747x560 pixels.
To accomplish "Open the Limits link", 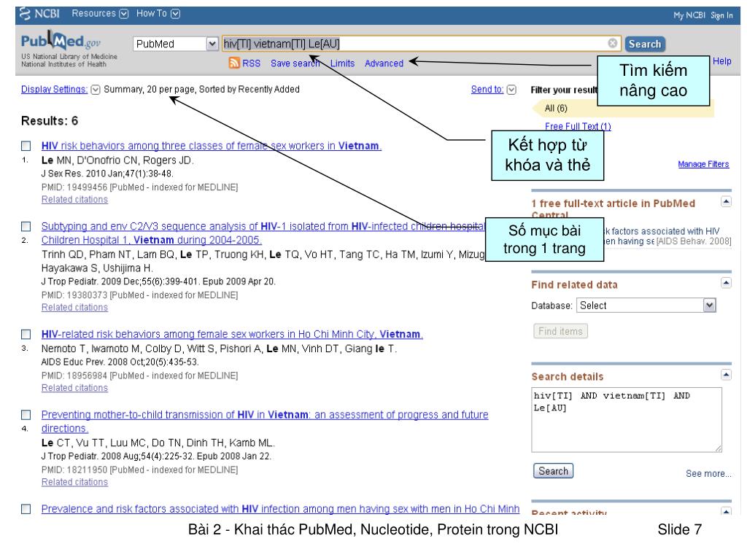I will [x=342, y=63].
